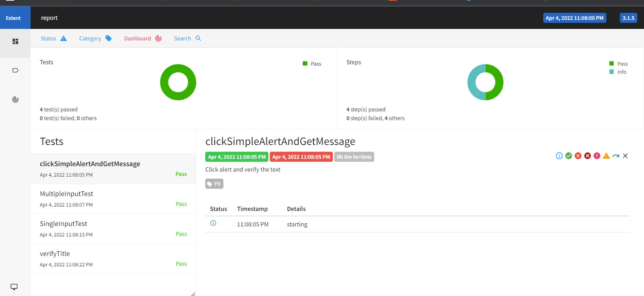Click Pass status of MultipleInputTest
Screen dimensions: 644x296
tap(181, 204)
